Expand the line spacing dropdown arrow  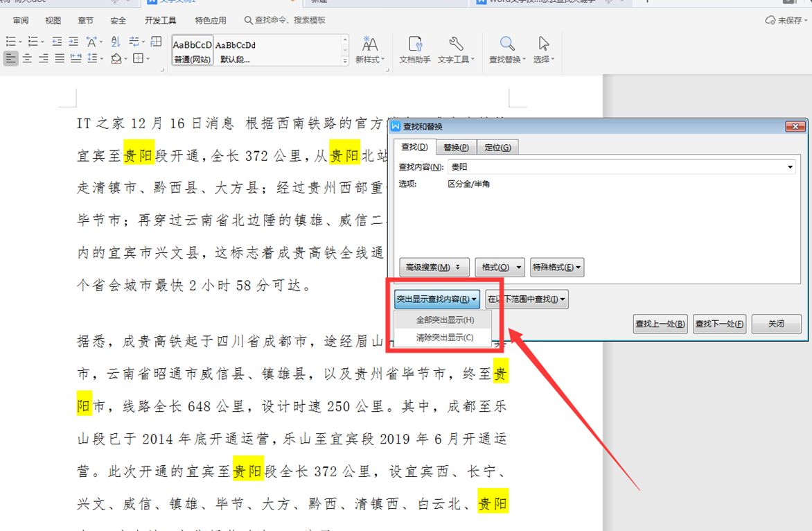pyautogui.click(x=101, y=59)
